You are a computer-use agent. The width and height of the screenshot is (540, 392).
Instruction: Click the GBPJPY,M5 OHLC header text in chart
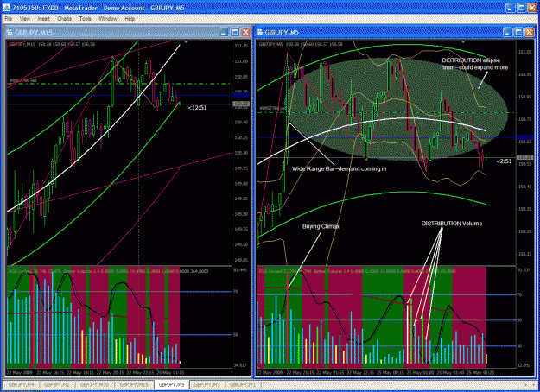tap(301, 44)
